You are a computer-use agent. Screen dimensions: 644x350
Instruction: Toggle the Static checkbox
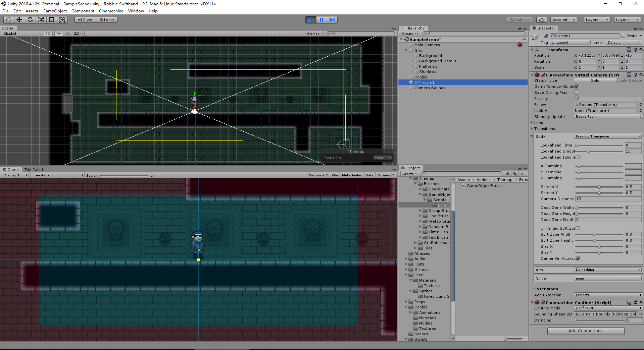pyautogui.click(x=623, y=36)
